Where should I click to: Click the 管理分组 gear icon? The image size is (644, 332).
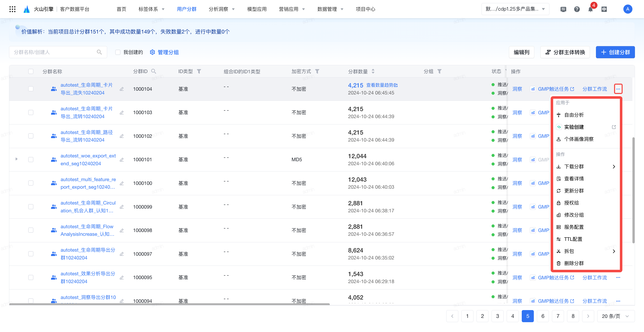[x=152, y=52]
